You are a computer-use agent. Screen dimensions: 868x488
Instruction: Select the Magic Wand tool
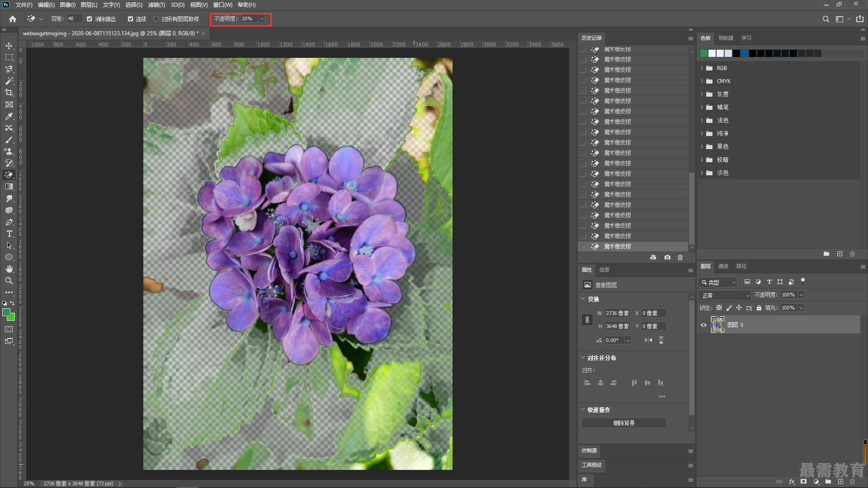click(9, 81)
